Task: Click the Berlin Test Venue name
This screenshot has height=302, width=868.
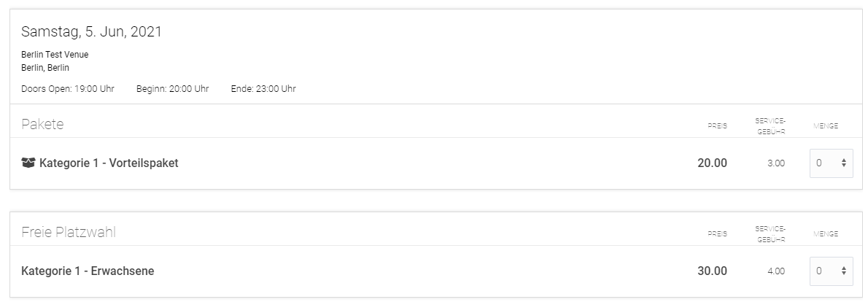Action: click(x=55, y=55)
